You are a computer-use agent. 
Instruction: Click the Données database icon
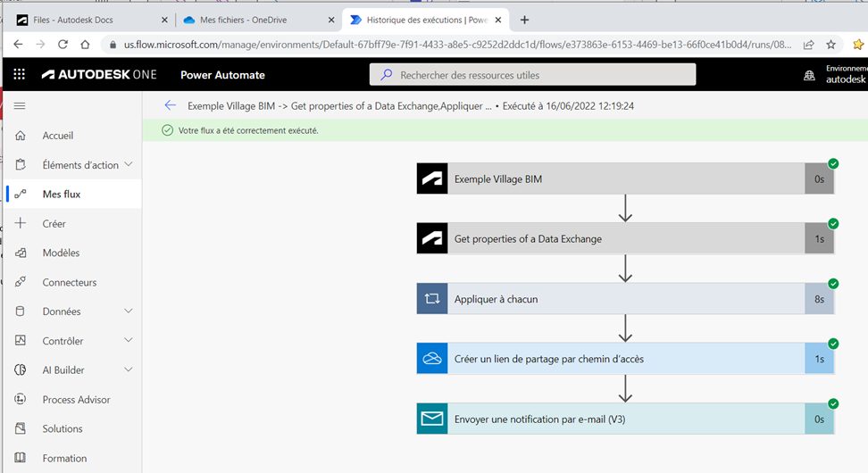coord(21,311)
